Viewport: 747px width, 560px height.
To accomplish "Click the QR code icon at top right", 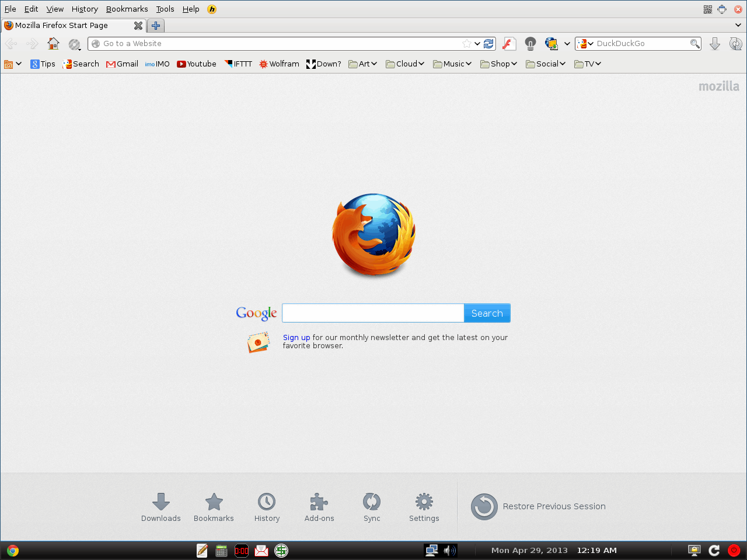I will [707, 9].
